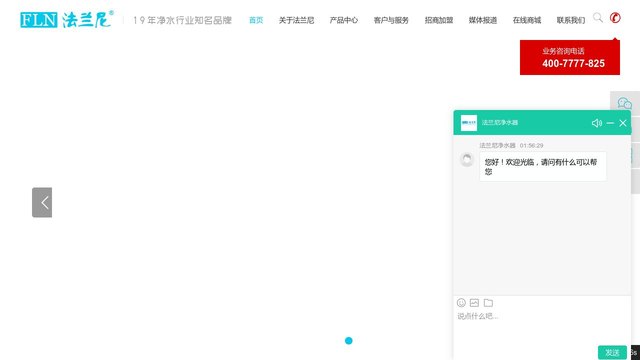Open 客户与服务 menu item

click(x=391, y=20)
